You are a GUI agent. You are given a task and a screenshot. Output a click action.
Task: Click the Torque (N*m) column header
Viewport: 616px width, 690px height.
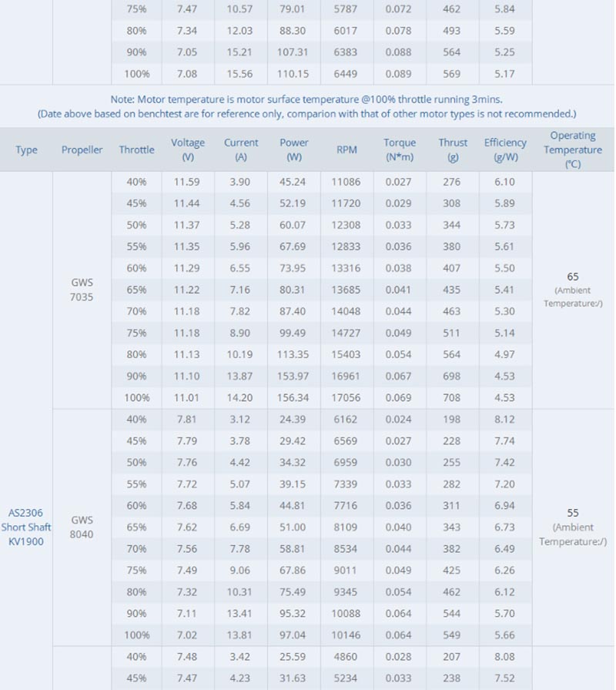[400, 149]
